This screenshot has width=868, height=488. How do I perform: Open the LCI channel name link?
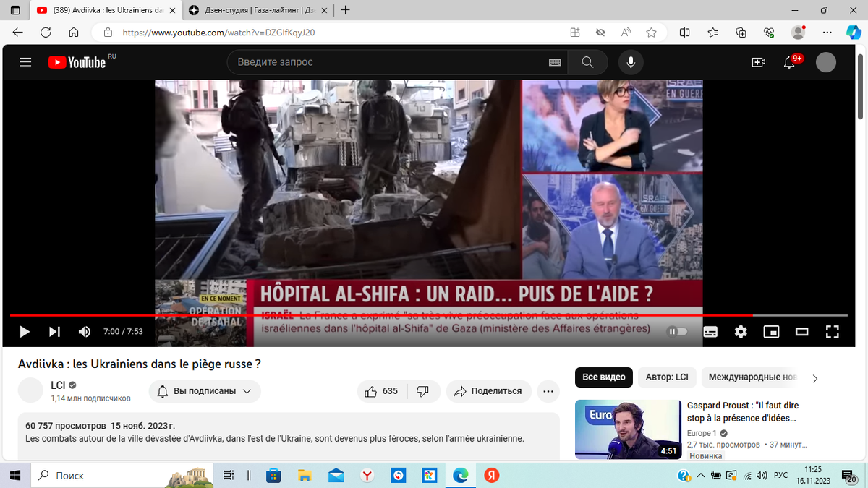pos(58,385)
